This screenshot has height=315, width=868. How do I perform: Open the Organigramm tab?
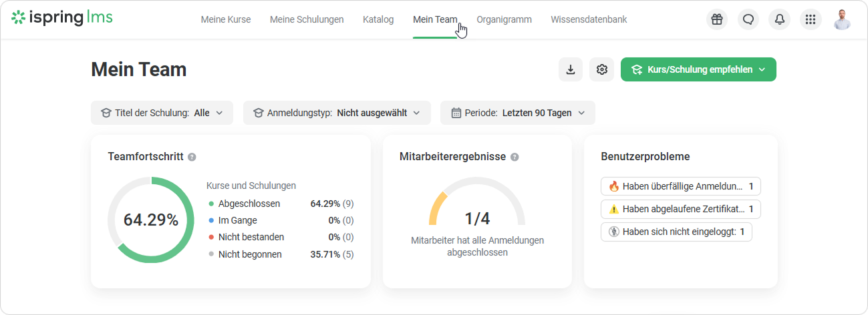pyautogui.click(x=504, y=19)
